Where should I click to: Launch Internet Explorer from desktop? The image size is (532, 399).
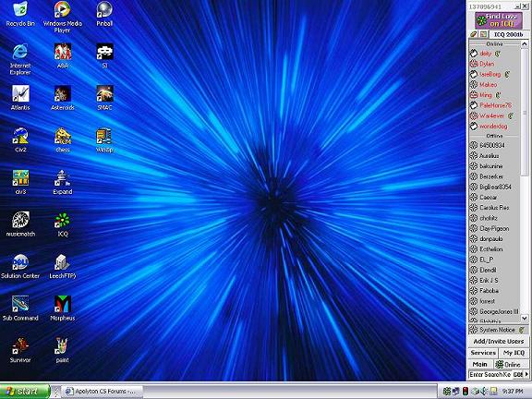click(x=20, y=59)
